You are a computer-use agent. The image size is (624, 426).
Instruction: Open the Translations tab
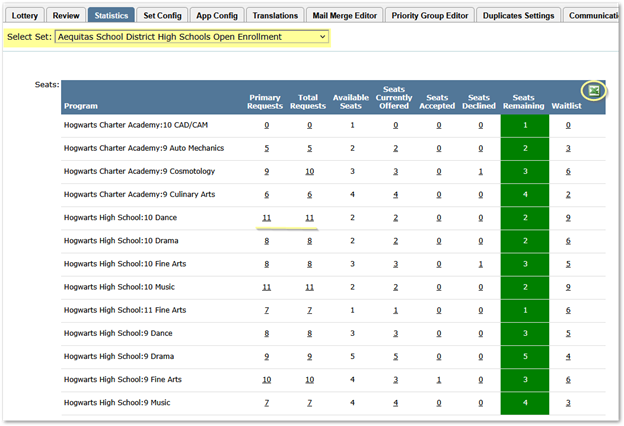275,16
